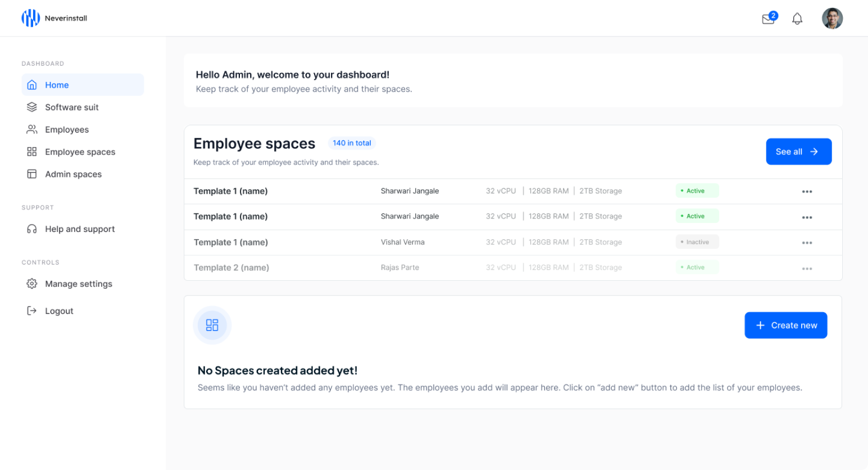This screenshot has height=470, width=868.
Task: Click the Logout icon
Action: tap(32, 311)
